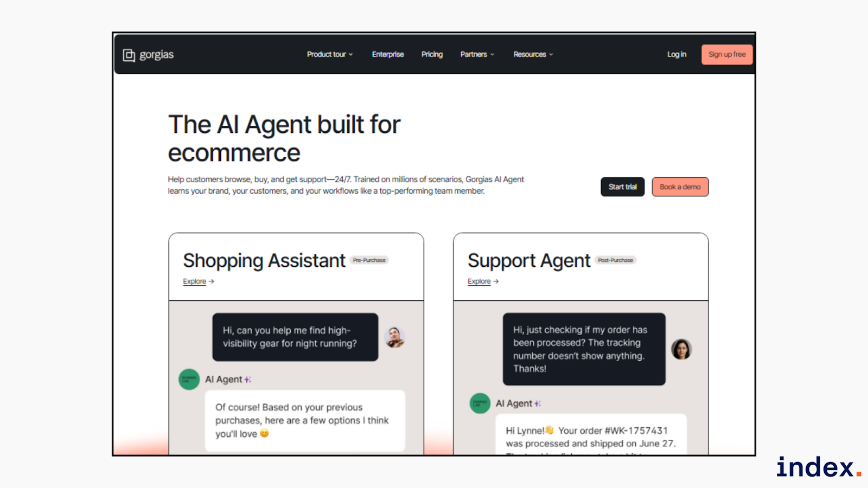Click the sparkle icon beside Support Agent's AI Agent
Screen dimensions: 868x488
click(x=538, y=403)
